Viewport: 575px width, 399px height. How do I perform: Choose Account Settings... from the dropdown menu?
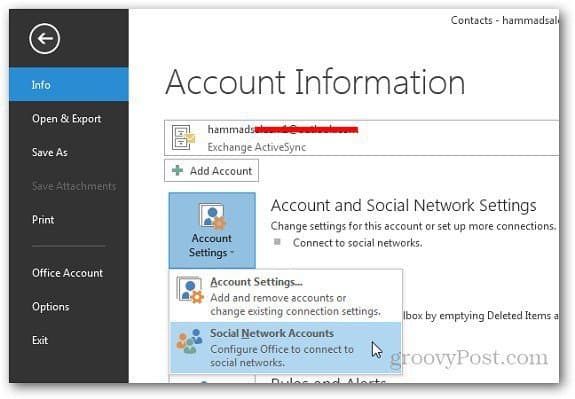point(286,296)
